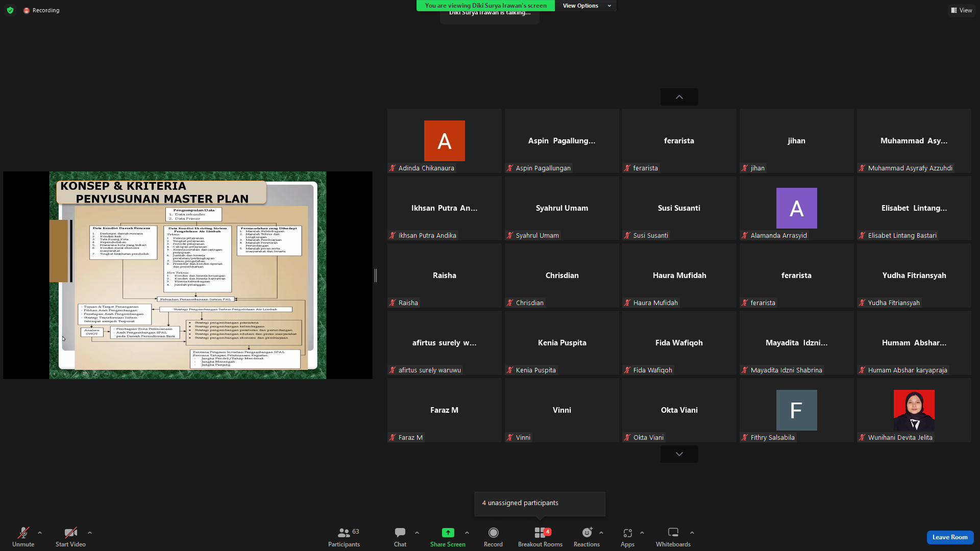Select Fithry Salsabila's avatar tile
Screen dimensions: 980x551
click(x=796, y=410)
